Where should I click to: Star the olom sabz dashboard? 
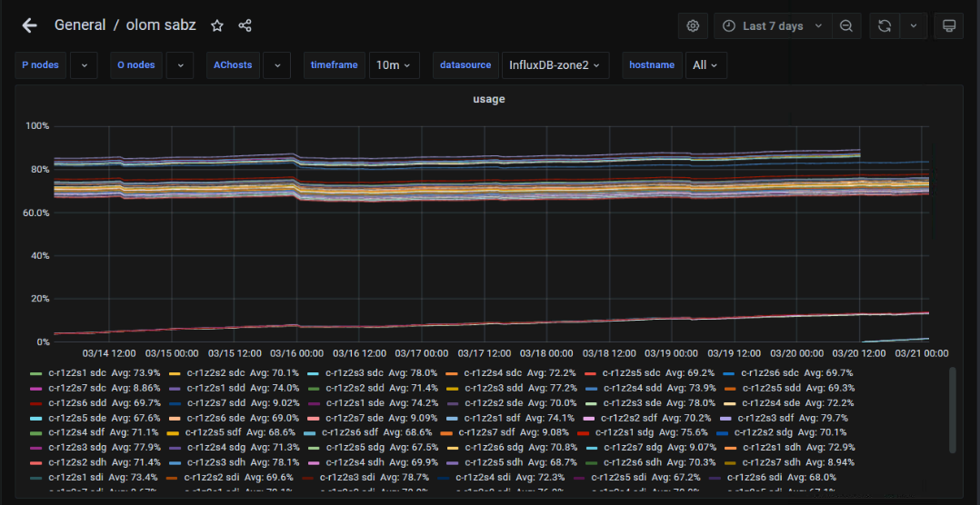(x=217, y=25)
